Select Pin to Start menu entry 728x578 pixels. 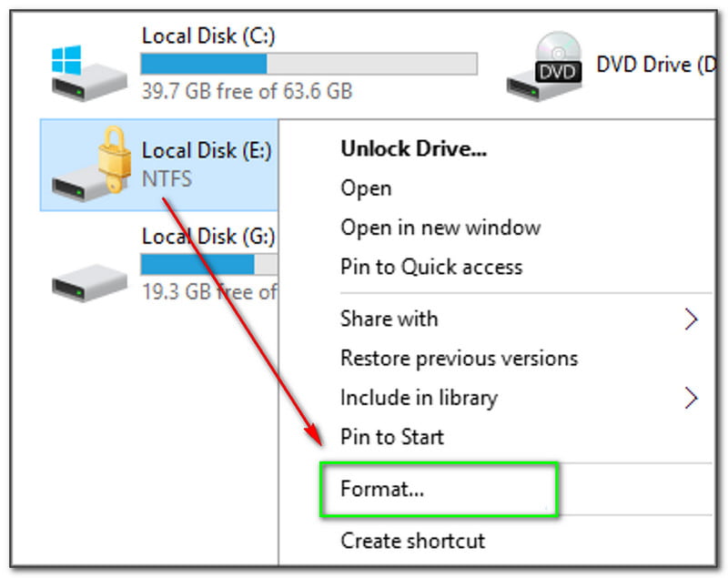[392, 437]
